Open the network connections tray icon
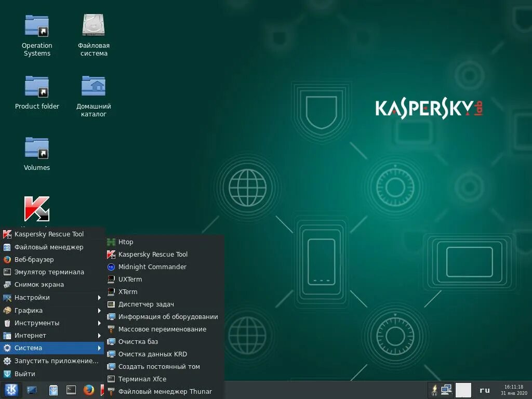The image size is (532, 399). point(446,390)
